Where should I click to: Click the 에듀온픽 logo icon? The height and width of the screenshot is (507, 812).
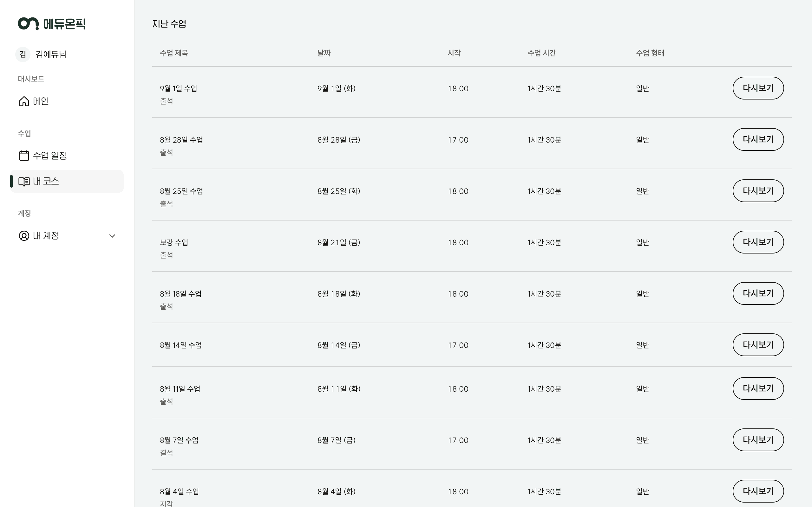[28, 23]
